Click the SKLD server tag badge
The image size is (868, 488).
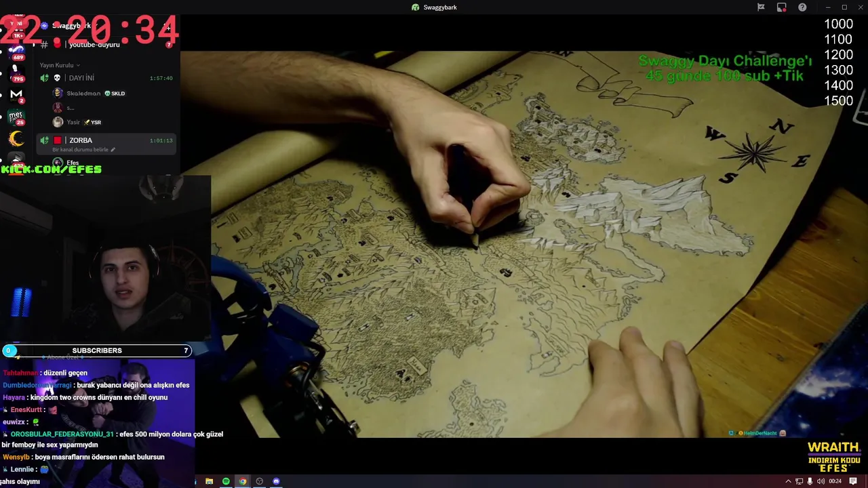tap(115, 94)
